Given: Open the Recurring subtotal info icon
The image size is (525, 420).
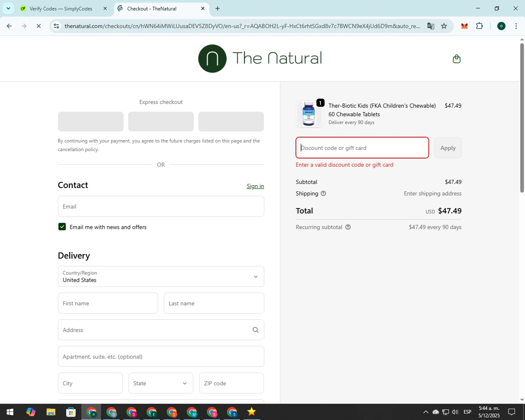Looking at the screenshot, I should click(348, 227).
